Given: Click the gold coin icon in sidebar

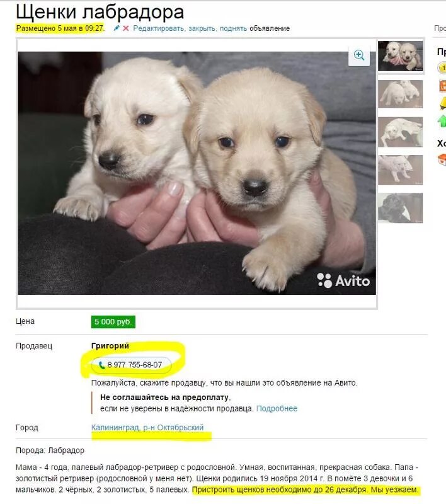Looking at the screenshot, I should (442, 68).
